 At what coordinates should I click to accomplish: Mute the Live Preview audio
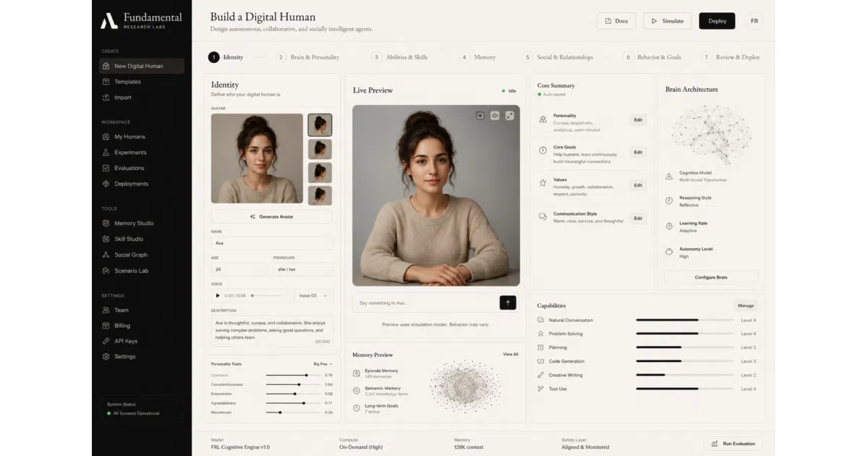pyautogui.click(x=495, y=115)
